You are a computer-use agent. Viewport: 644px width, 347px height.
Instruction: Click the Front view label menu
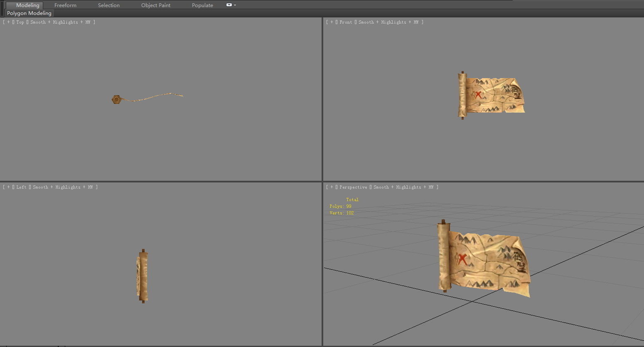pos(346,22)
